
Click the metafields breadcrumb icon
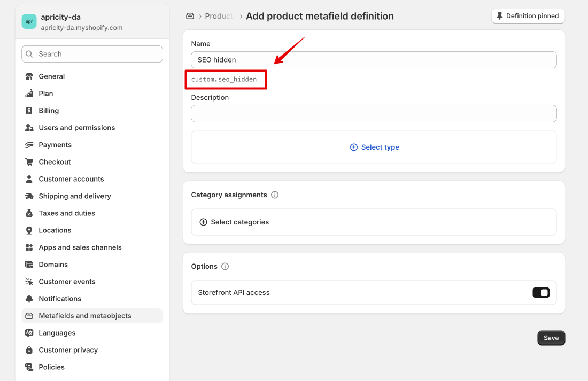190,16
